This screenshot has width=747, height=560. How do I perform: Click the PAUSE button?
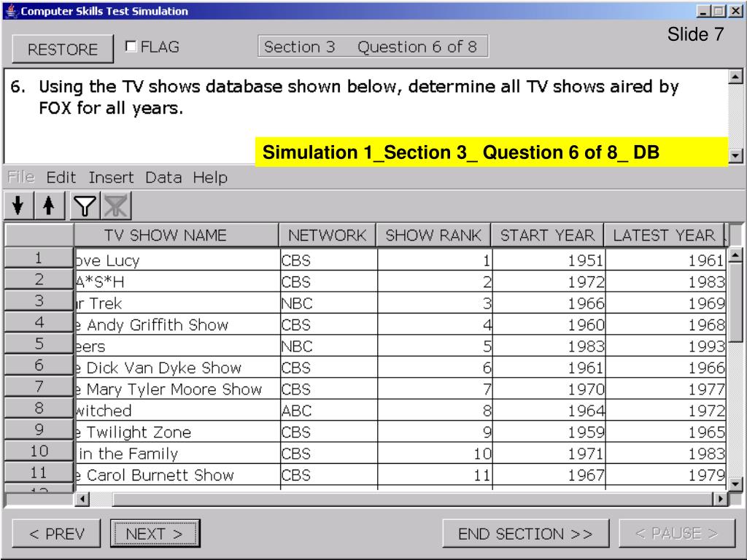point(677,533)
